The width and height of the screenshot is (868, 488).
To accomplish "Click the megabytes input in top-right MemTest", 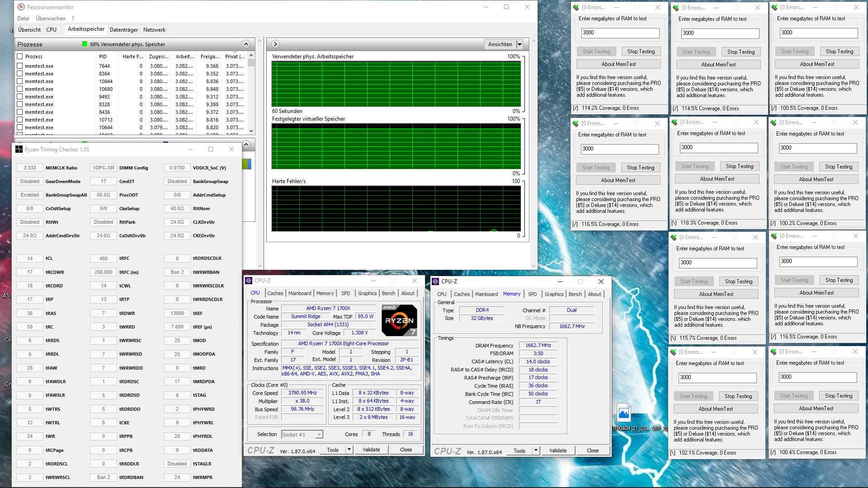I will [x=818, y=33].
